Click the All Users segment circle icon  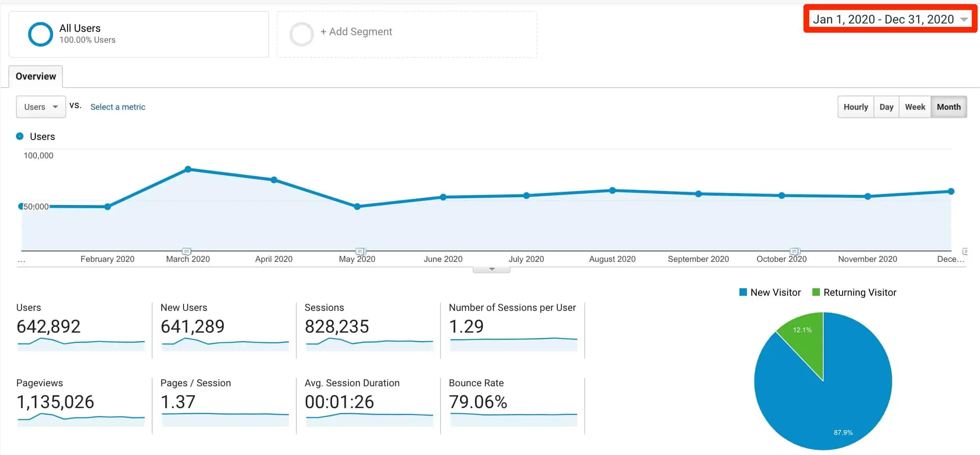pyautogui.click(x=40, y=34)
